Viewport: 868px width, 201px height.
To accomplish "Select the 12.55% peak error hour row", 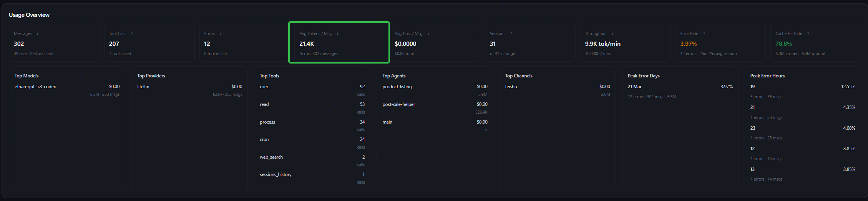I will pos(803,87).
